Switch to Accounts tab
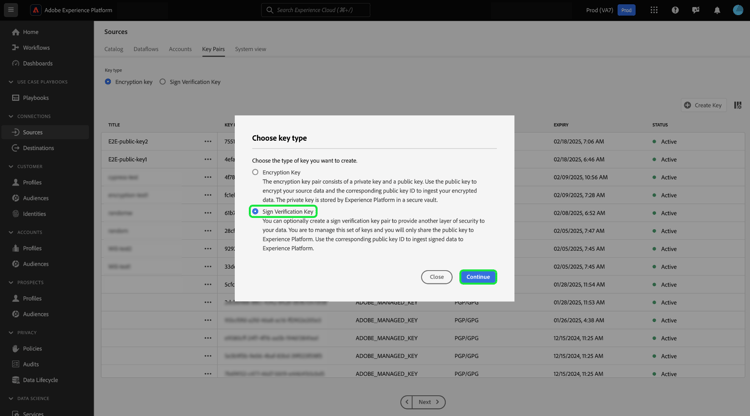This screenshot has height=416, width=750. tap(180, 49)
